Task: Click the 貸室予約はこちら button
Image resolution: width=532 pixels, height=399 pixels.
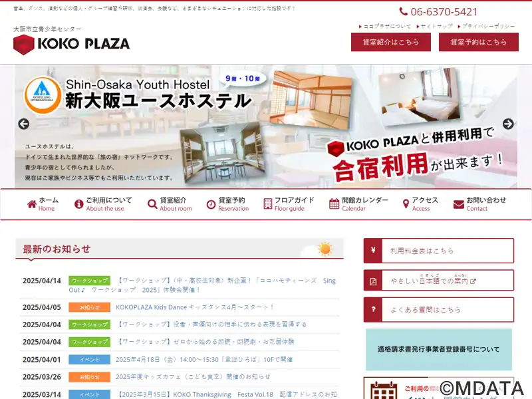Action: (x=479, y=42)
